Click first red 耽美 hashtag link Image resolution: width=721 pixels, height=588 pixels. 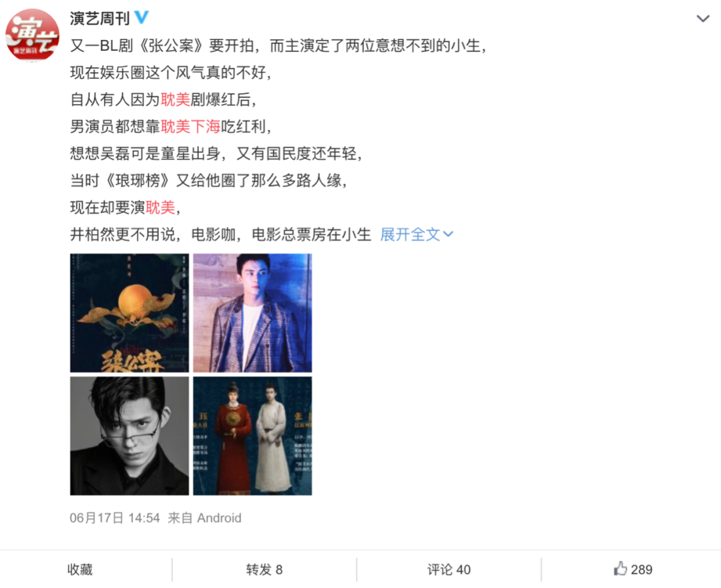175,99
